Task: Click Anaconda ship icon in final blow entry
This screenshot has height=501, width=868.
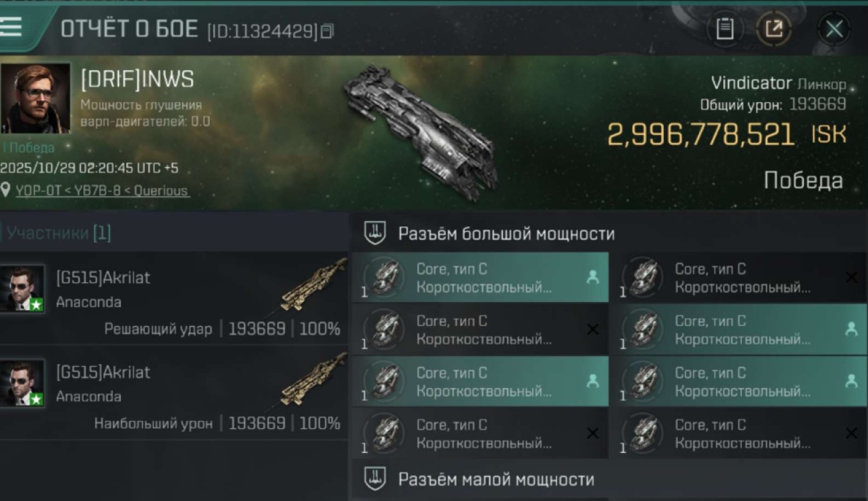Action: tap(314, 285)
